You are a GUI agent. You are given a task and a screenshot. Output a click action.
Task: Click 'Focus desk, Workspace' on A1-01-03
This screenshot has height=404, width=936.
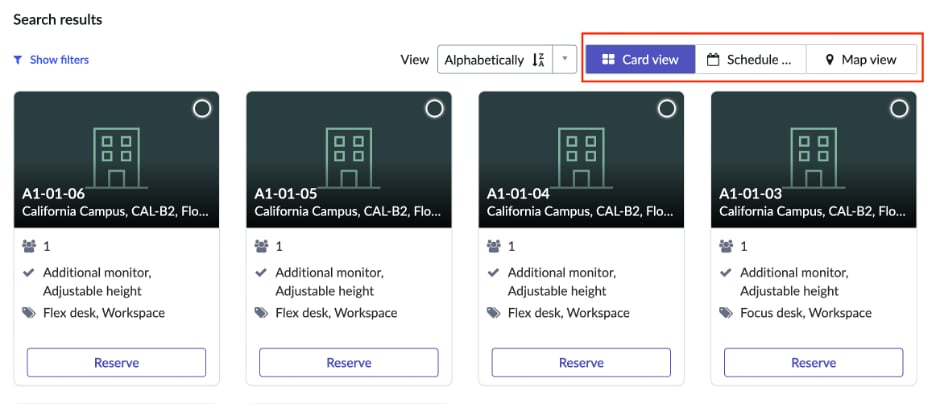tap(806, 313)
